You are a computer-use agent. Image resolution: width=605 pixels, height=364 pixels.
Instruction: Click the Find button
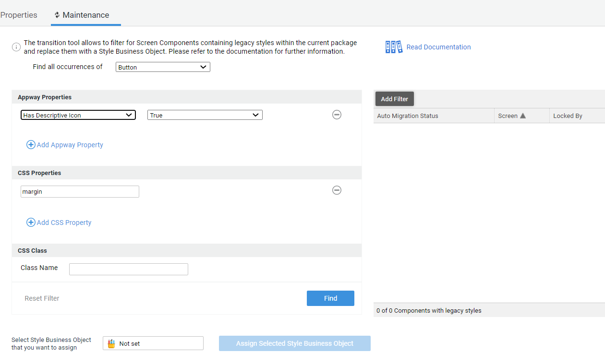pyautogui.click(x=330, y=298)
